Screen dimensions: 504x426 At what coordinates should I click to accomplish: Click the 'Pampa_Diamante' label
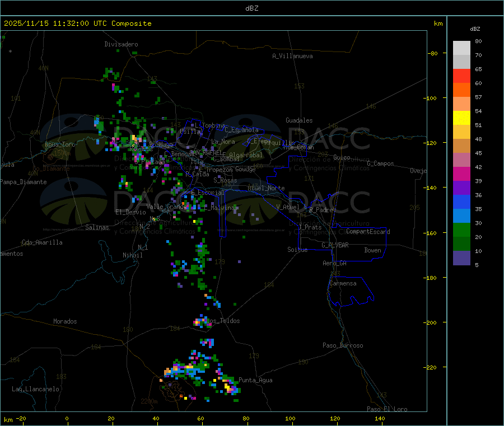[x=24, y=182]
